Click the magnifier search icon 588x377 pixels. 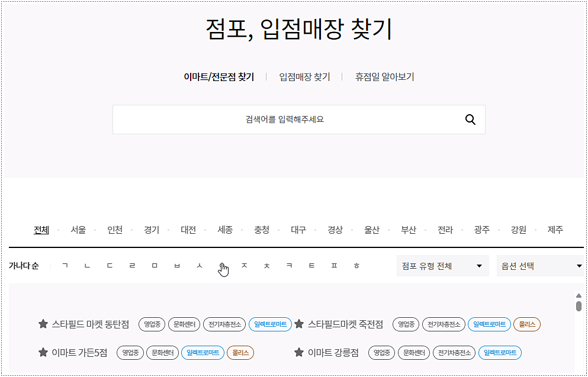click(470, 120)
